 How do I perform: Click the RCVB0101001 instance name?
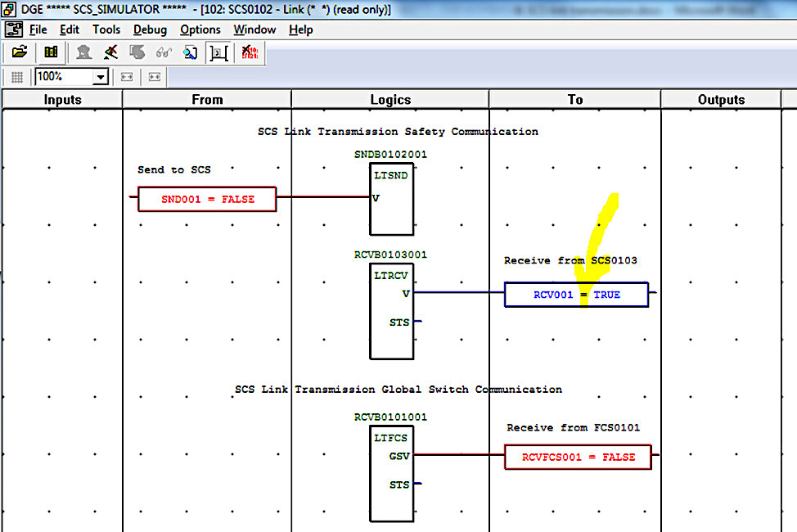click(390, 417)
